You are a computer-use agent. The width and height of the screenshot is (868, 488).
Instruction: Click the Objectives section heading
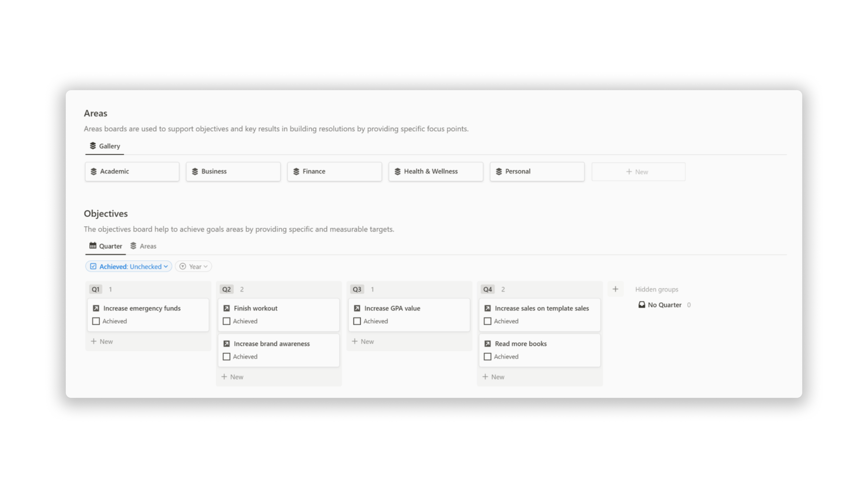pos(106,213)
